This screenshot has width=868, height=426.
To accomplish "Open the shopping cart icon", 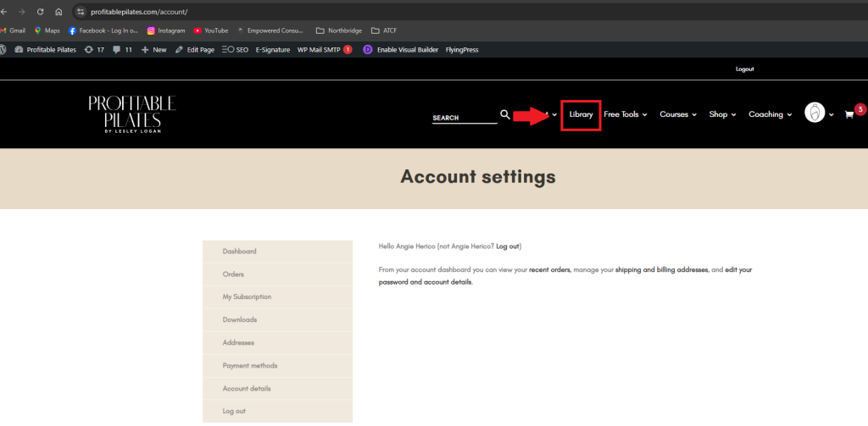I will pyautogui.click(x=849, y=115).
